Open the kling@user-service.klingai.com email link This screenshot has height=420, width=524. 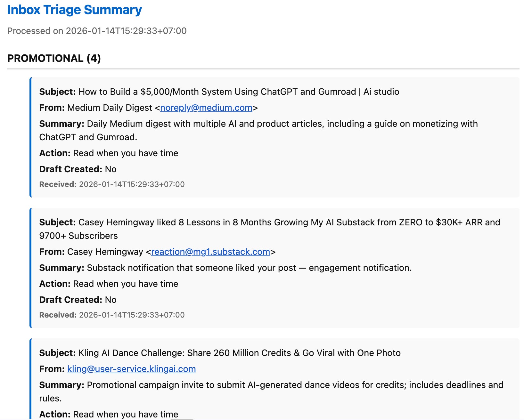(131, 369)
